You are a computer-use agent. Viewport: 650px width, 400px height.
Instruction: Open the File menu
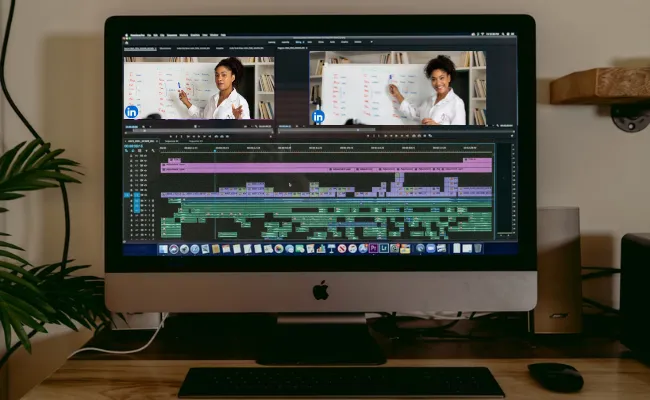pos(149,35)
